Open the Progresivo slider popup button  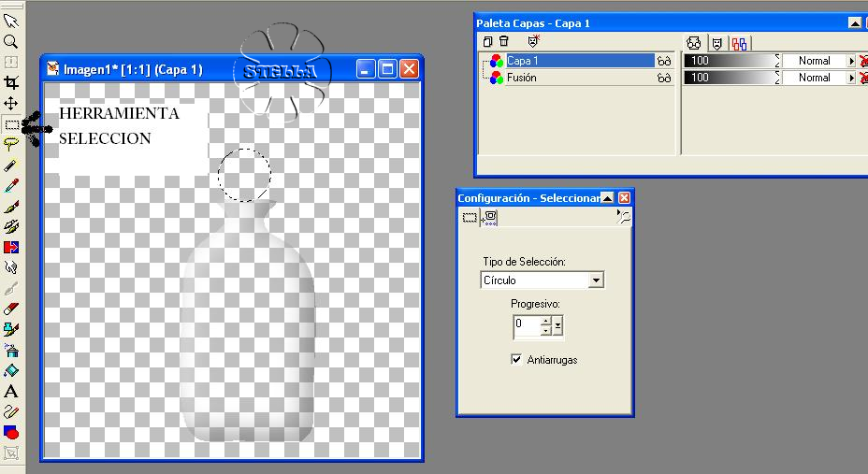coord(558,325)
